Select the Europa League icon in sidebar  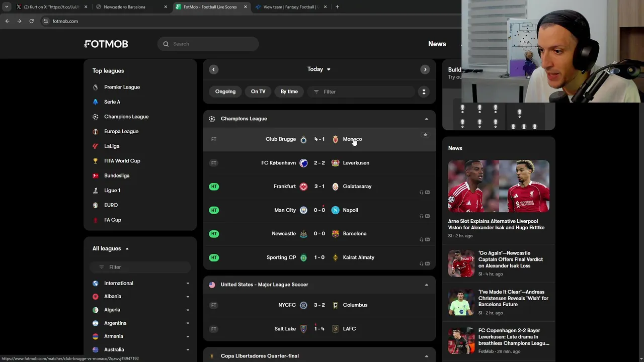click(95, 131)
